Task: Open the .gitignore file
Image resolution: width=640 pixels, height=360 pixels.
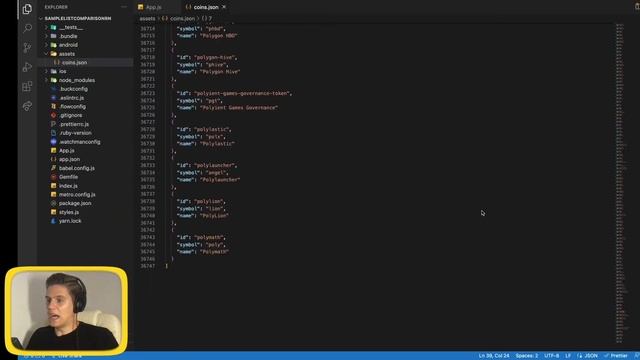Action: pyautogui.click(x=71, y=116)
